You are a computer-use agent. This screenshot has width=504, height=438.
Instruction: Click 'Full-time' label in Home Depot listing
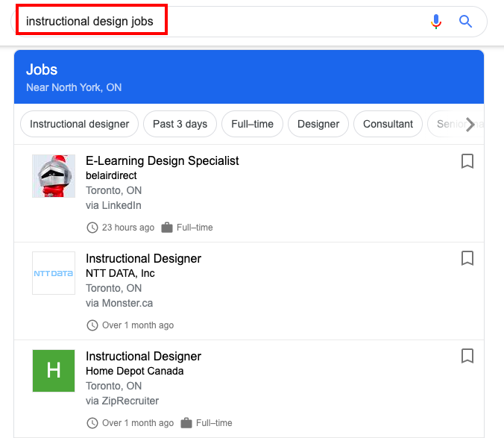214,423
